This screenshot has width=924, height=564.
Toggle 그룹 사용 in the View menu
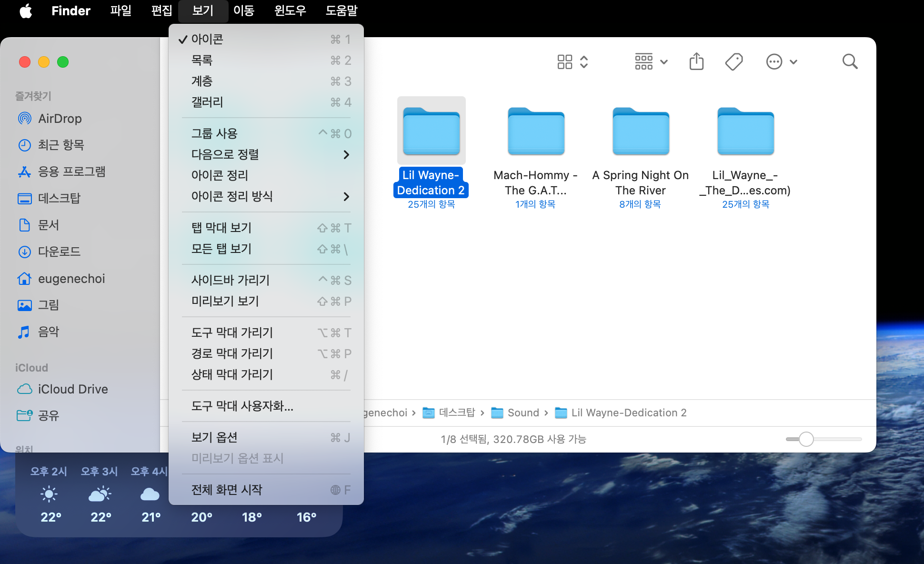point(214,133)
